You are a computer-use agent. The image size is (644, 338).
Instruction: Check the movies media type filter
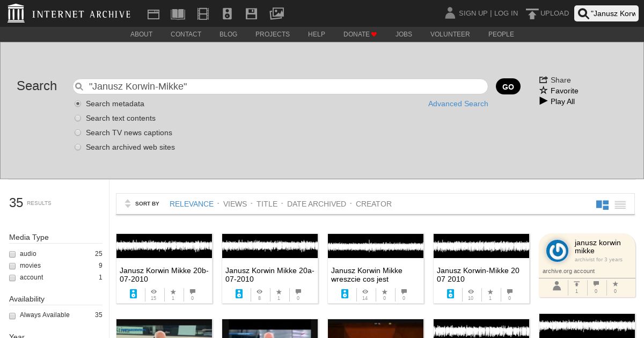point(12,266)
